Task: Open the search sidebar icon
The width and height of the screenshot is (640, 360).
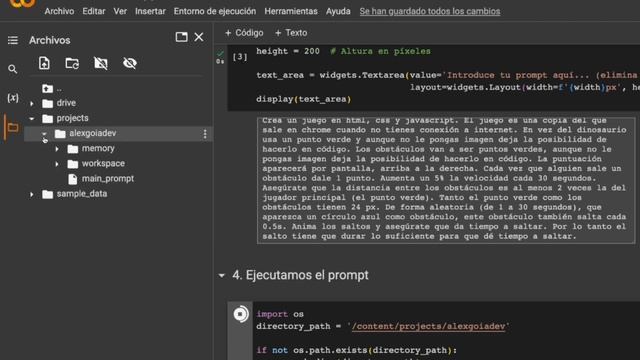Action: (13, 69)
